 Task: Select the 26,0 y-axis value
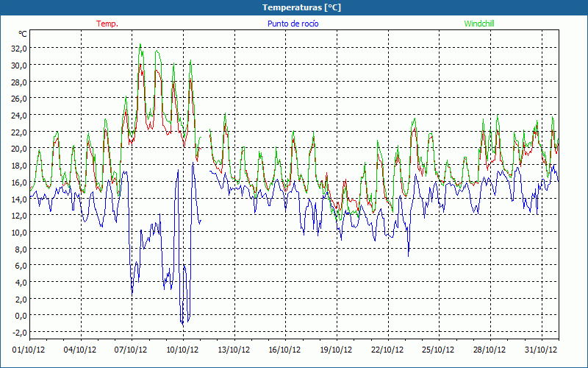(x=19, y=99)
